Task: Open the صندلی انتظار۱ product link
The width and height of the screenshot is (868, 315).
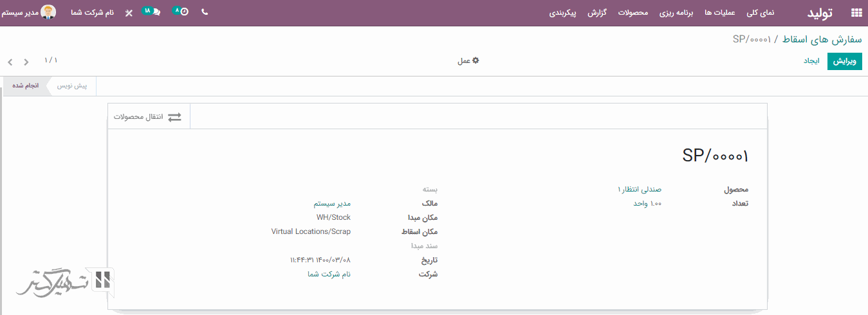Action: pyautogui.click(x=639, y=190)
